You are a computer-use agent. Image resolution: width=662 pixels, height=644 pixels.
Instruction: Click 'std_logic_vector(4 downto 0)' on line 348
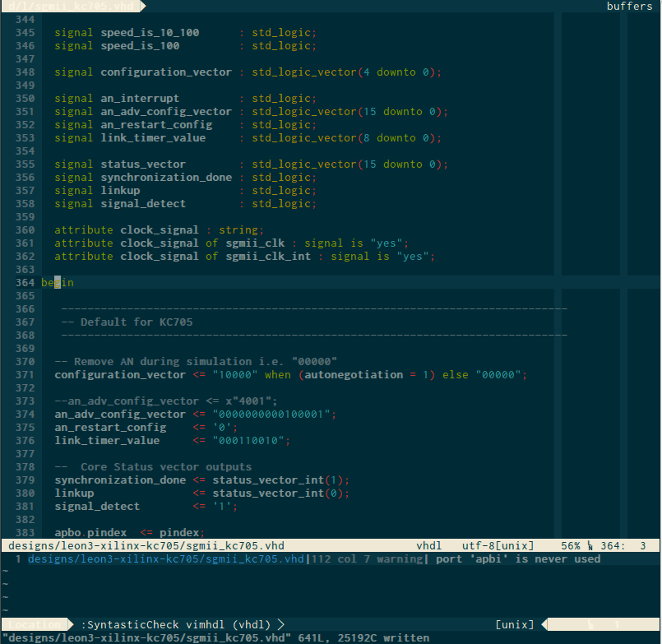[344, 72]
